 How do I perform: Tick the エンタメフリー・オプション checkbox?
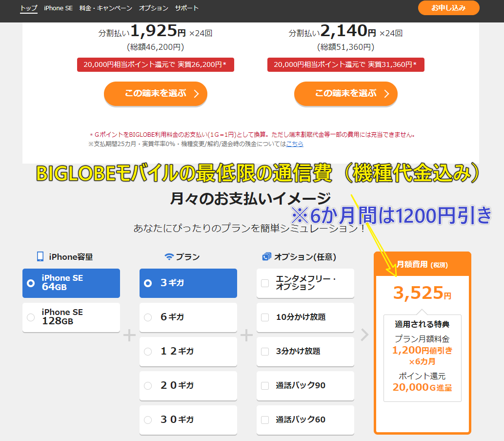click(x=265, y=283)
